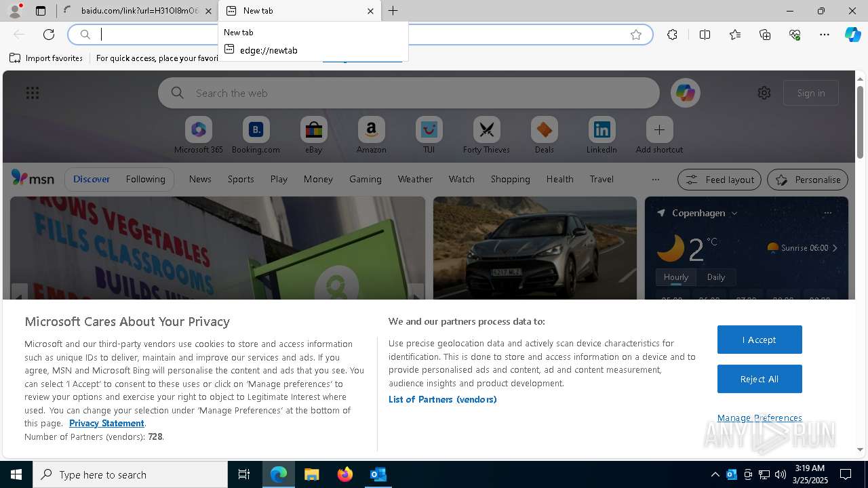Open the Booking.com shortcut

point(256,136)
